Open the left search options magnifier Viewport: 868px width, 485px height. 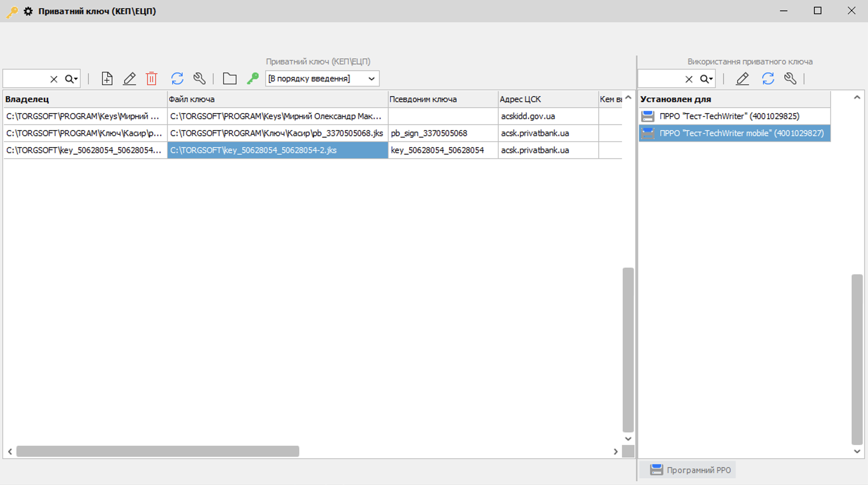click(x=71, y=79)
